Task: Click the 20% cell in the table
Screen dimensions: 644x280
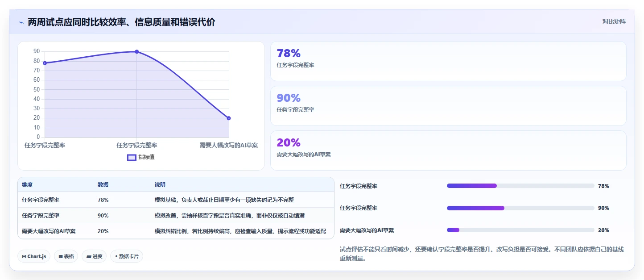Action: pos(103,231)
